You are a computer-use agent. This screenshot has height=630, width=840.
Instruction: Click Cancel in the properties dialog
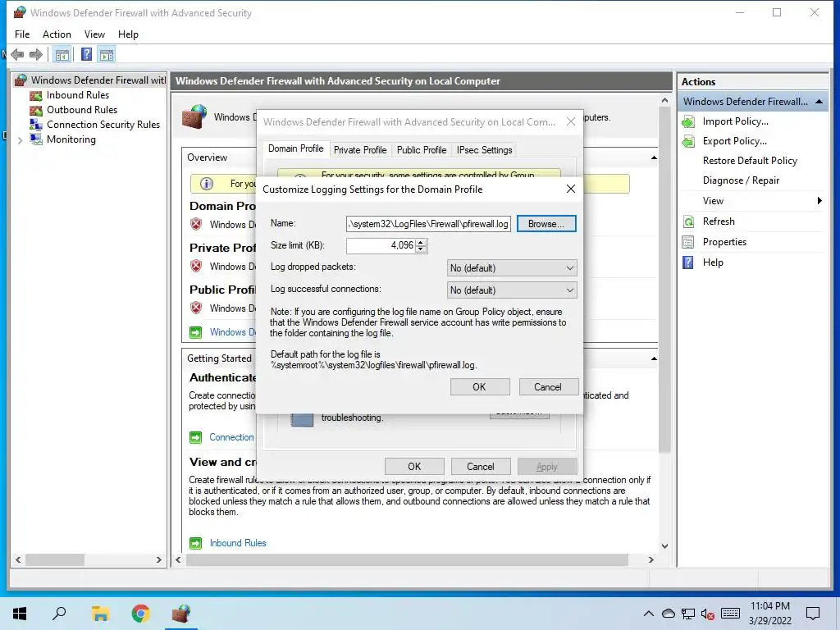(481, 467)
